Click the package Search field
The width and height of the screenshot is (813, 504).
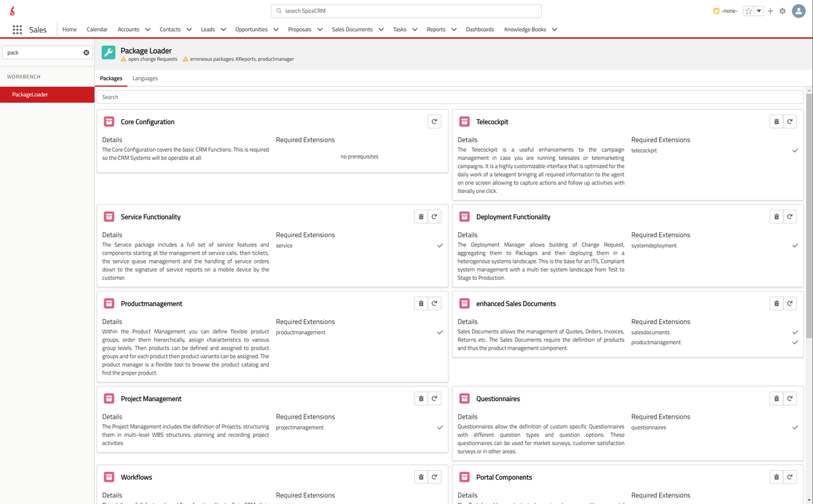tap(449, 97)
